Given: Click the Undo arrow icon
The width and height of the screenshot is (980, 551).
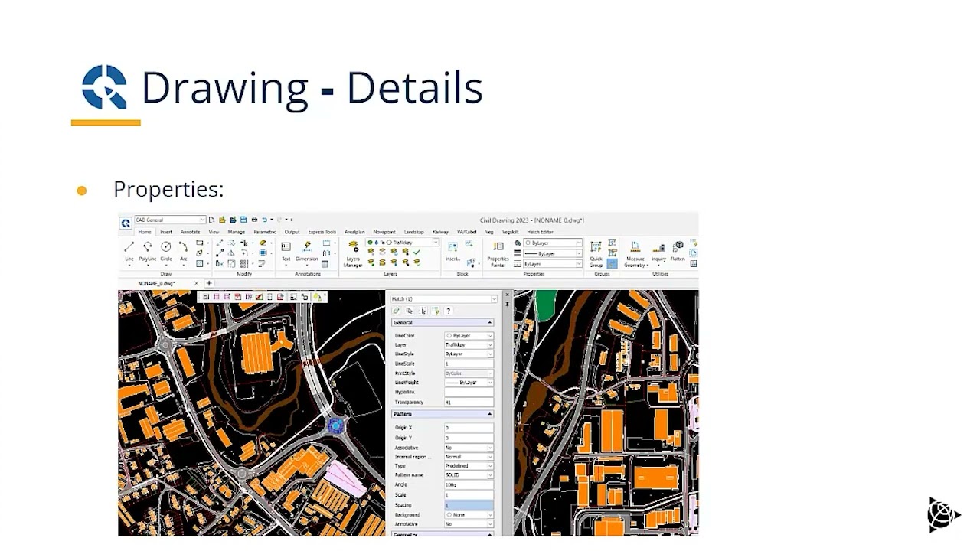Looking at the screenshot, I should (x=264, y=220).
